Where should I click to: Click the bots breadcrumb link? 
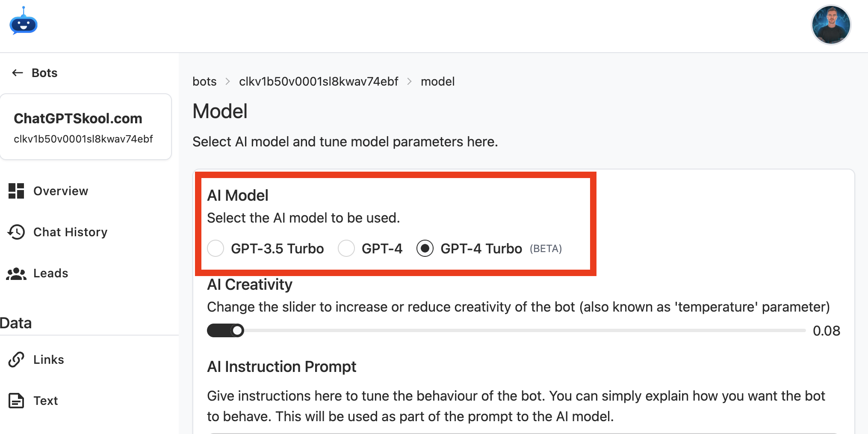[x=204, y=81]
